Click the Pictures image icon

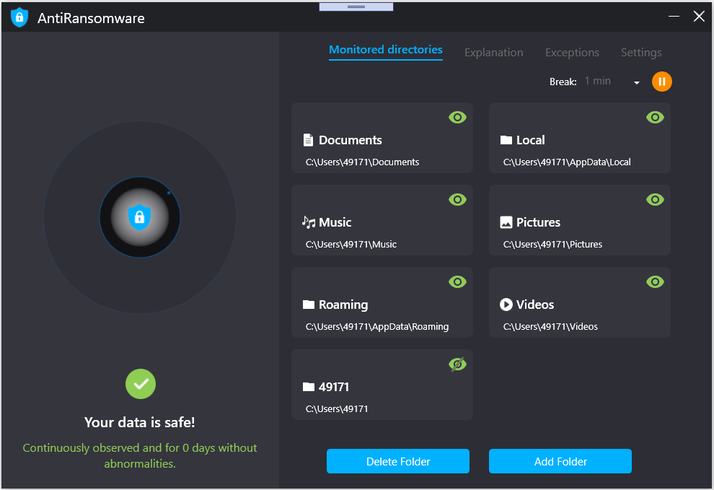506,222
